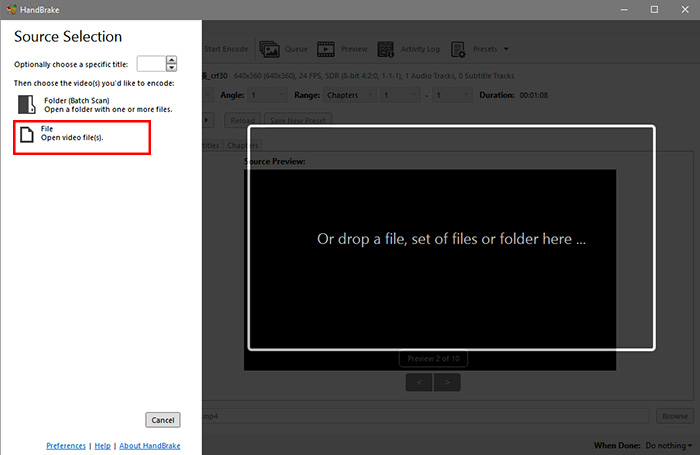Show next source preview image

[447, 382]
